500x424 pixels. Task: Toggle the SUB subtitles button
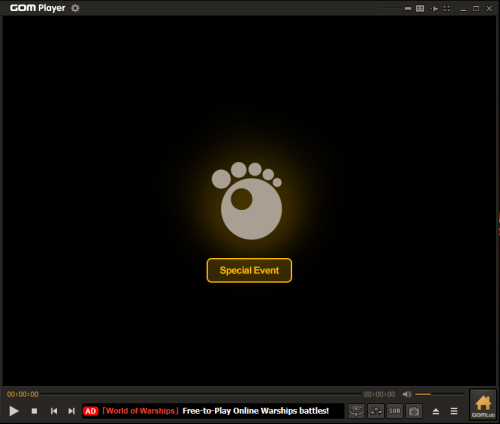tap(395, 411)
